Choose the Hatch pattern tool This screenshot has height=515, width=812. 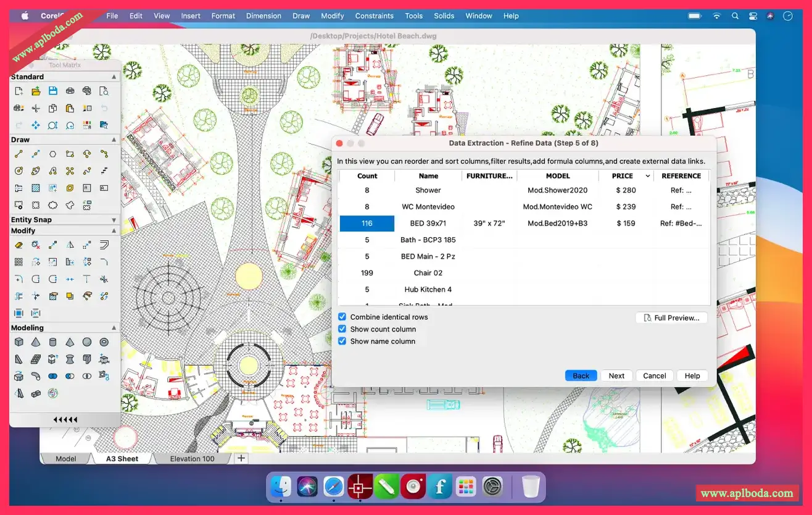pyautogui.click(x=36, y=188)
